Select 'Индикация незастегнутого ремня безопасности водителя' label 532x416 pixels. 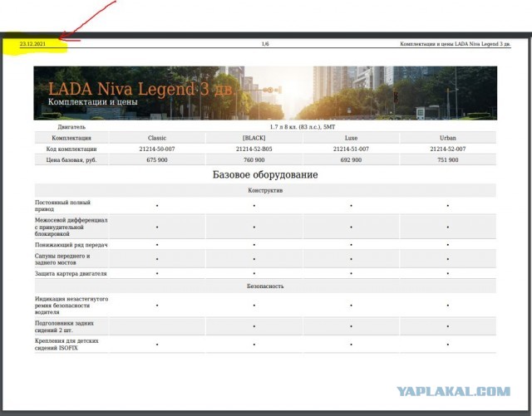(71, 306)
